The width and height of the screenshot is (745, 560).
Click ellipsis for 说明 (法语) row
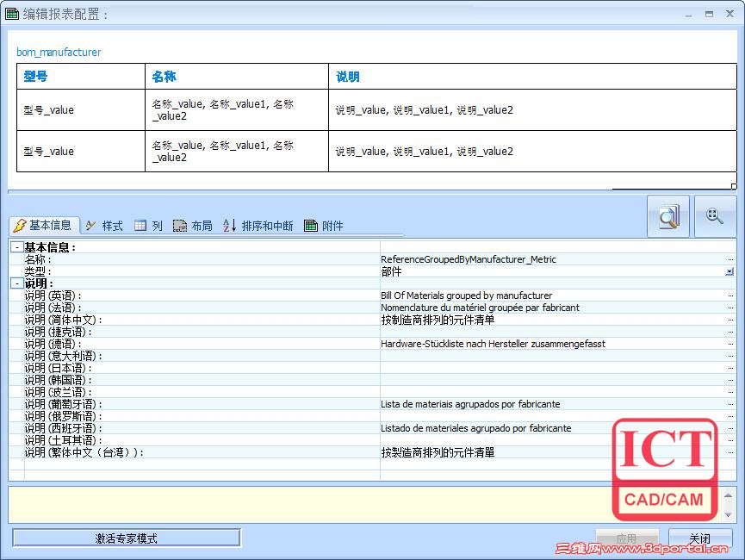pyautogui.click(x=730, y=308)
